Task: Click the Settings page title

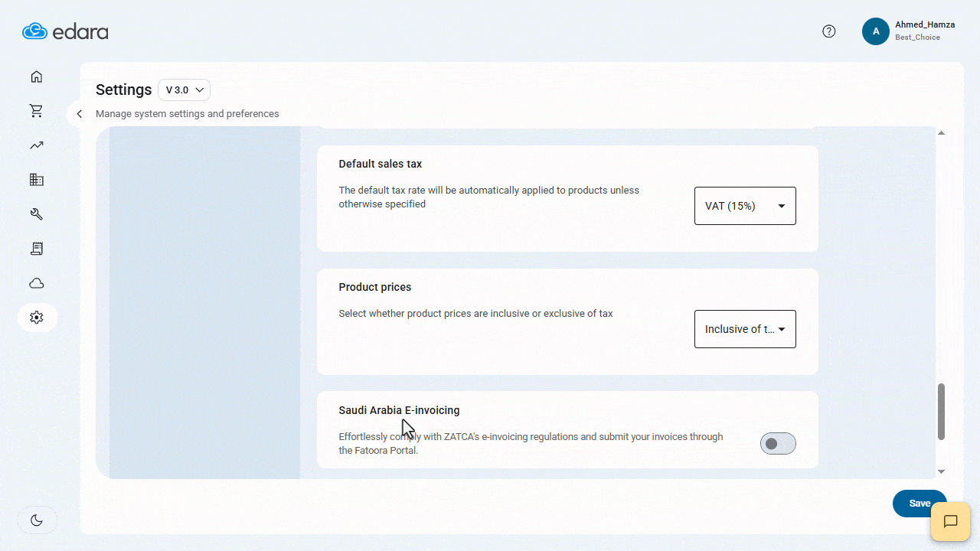Action: point(124,90)
